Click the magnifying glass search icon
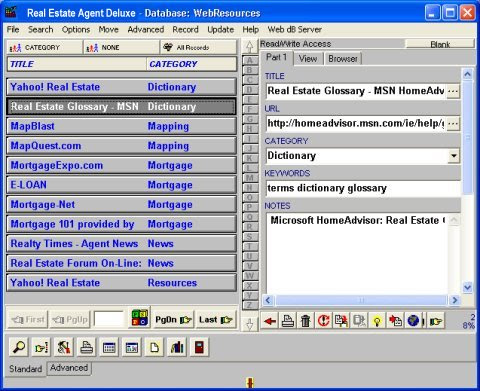 tap(19, 347)
